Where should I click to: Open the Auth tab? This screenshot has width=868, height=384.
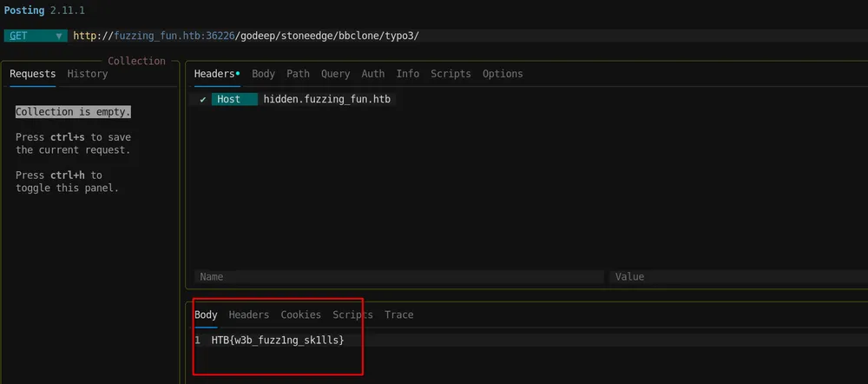[x=373, y=74]
